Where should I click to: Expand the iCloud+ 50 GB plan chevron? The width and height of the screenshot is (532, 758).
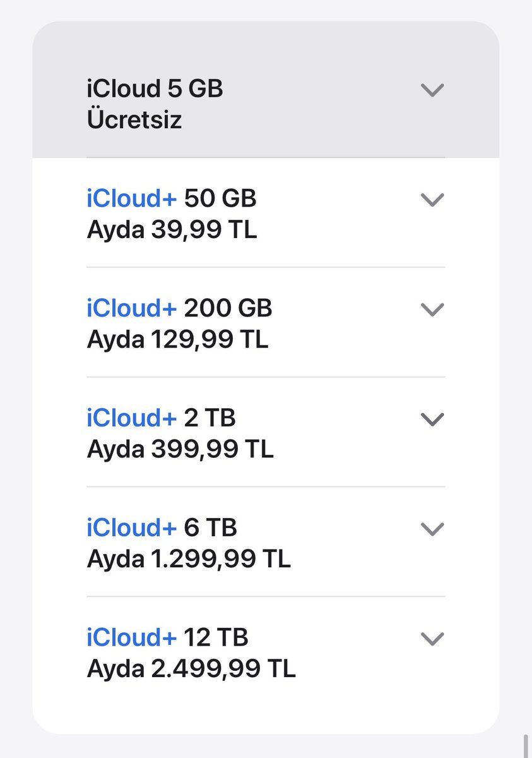pyautogui.click(x=432, y=200)
